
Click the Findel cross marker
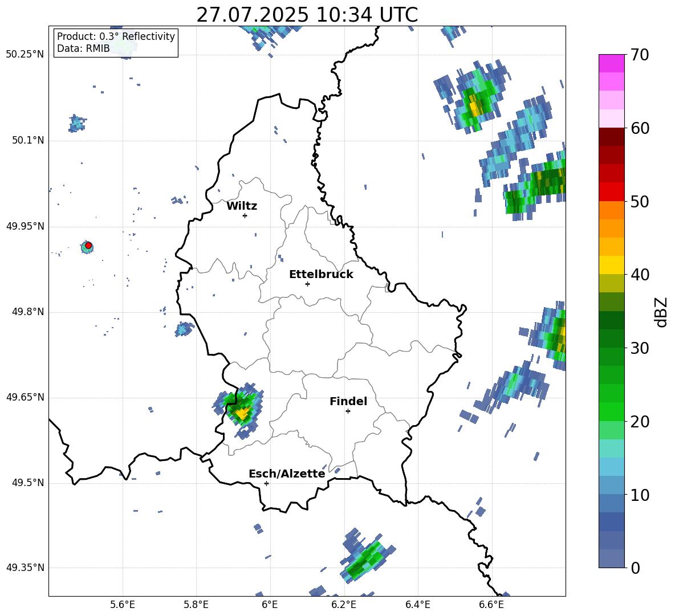point(348,411)
